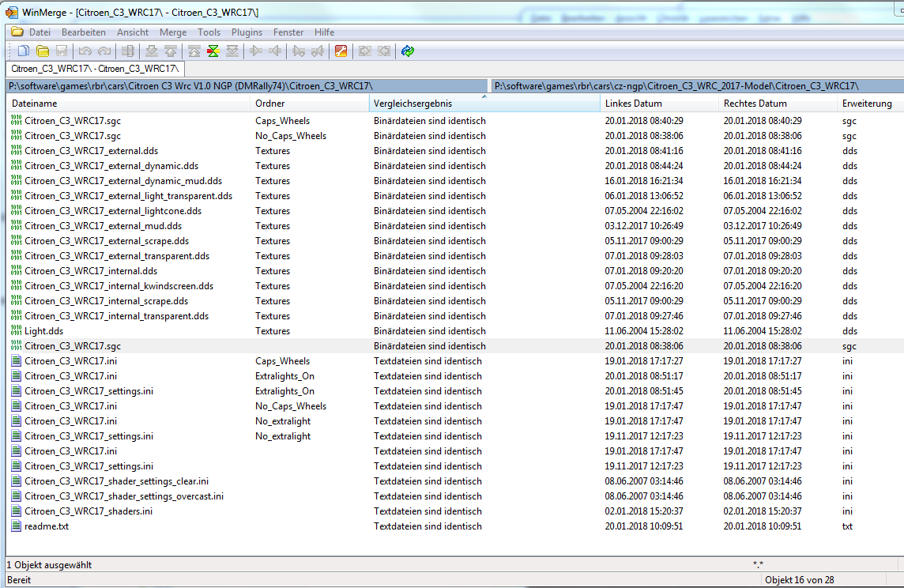Open the Hilfe menu

point(325,32)
